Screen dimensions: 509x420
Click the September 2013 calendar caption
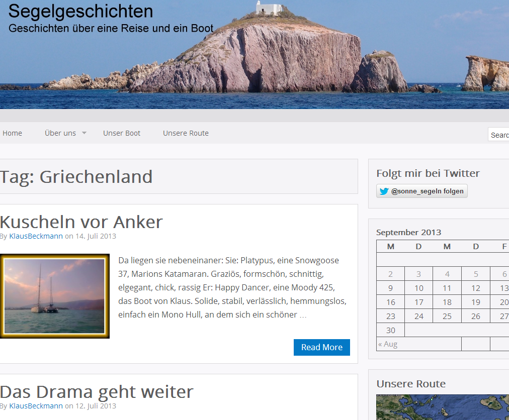pyautogui.click(x=409, y=233)
